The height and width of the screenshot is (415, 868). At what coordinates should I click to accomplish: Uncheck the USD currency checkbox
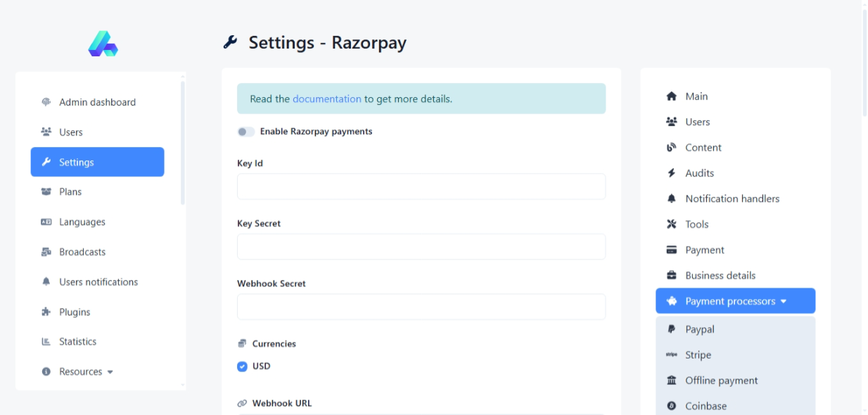pyautogui.click(x=243, y=366)
